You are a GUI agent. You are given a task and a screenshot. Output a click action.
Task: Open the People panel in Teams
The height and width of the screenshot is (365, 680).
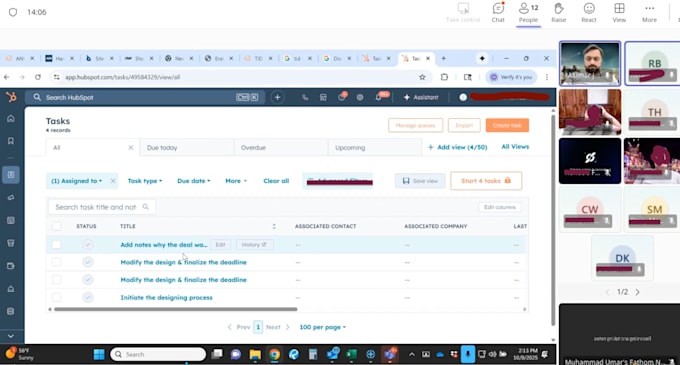[x=528, y=13]
